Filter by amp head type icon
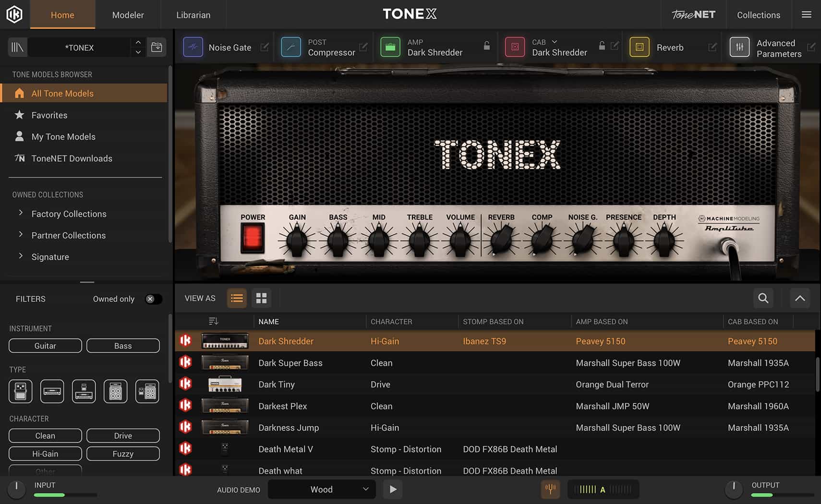Screen dimensions: 821x504 [52, 391]
